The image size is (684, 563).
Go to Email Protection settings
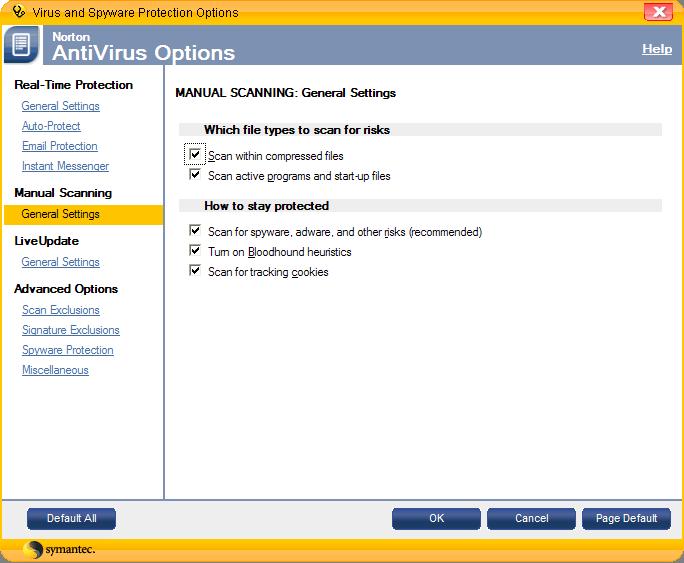60,146
